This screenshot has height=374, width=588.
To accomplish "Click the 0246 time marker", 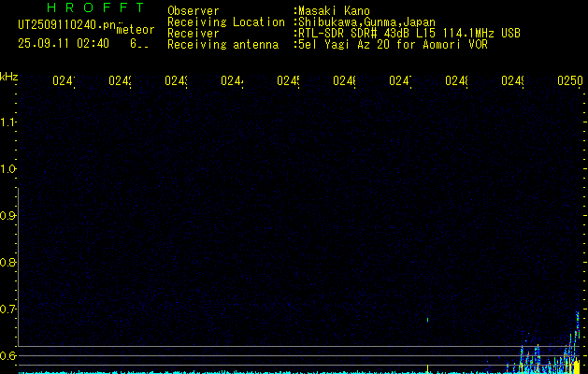I will point(344,80).
